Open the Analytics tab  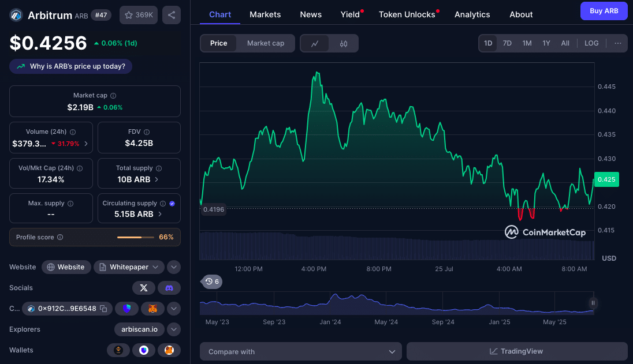(472, 14)
